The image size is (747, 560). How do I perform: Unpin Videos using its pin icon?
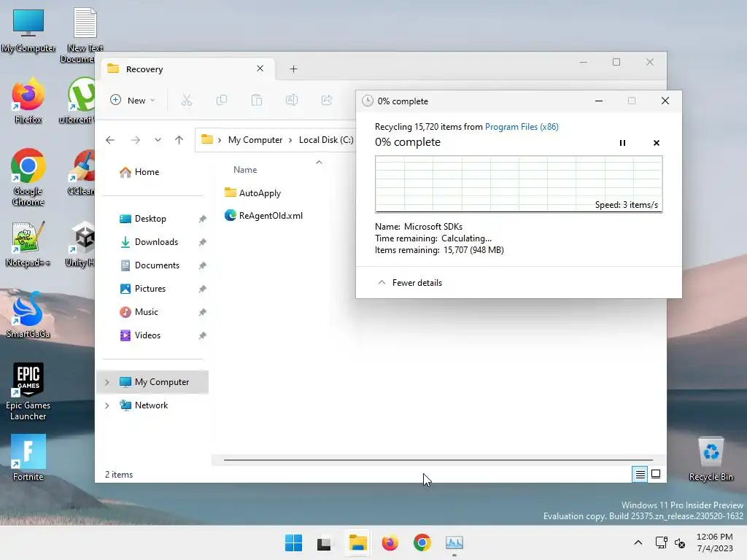point(203,335)
